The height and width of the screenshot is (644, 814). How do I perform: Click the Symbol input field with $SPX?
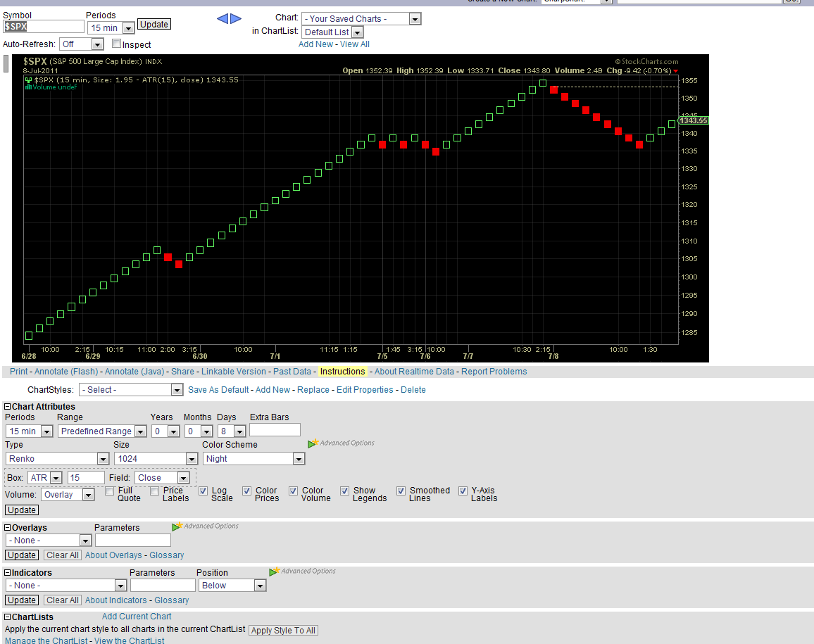point(44,27)
